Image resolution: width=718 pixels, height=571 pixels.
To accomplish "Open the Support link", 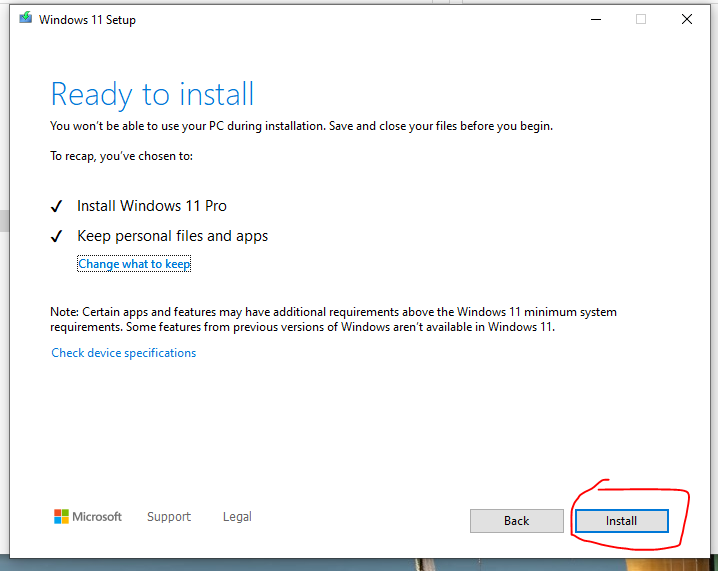I will pos(168,517).
